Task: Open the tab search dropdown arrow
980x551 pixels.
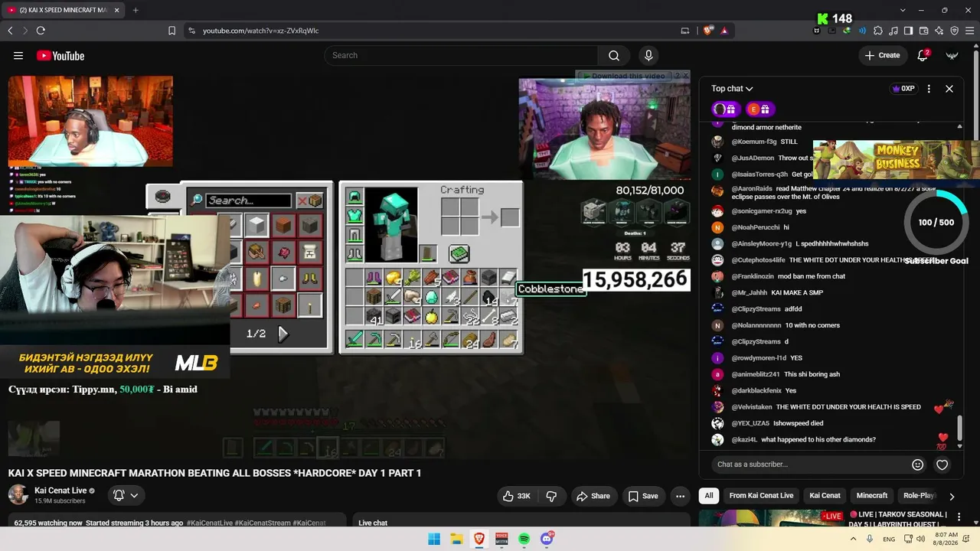Action: pyautogui.click(x=903, y=10)
